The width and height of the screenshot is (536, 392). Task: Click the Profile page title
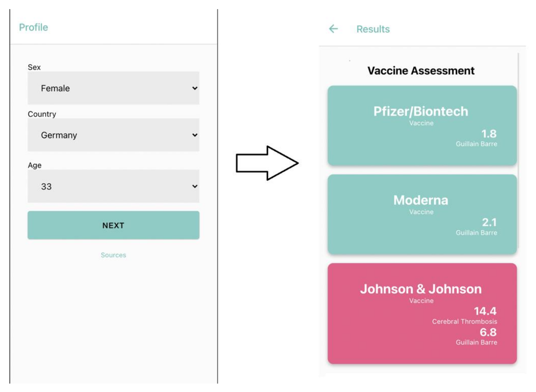[x=34, y=27]
